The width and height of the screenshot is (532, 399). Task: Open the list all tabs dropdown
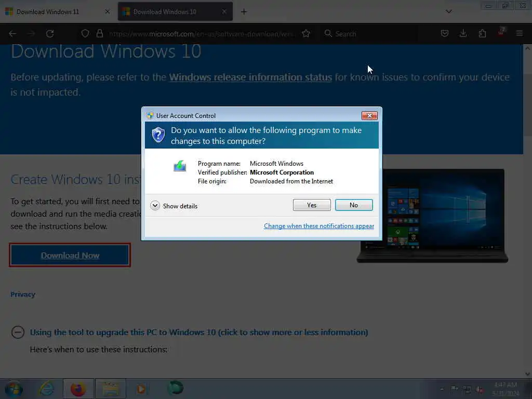pyautogui.click(x=448, y=11)
